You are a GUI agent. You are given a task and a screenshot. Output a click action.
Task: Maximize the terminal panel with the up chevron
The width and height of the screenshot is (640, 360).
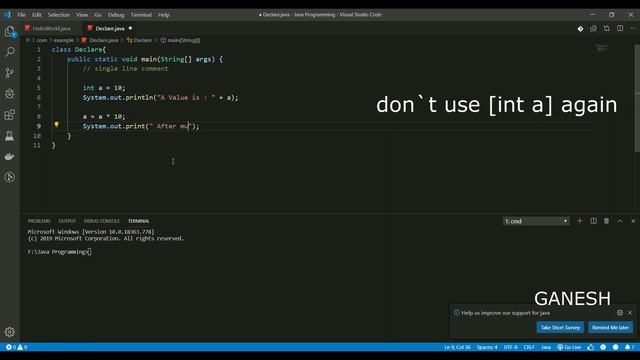coord(620,221)
